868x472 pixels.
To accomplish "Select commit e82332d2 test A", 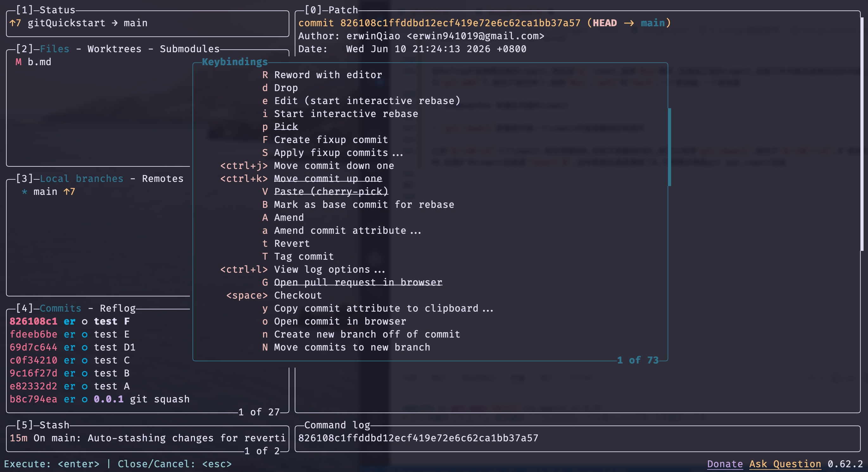I will pyautogui.click(x=70, y=386).
